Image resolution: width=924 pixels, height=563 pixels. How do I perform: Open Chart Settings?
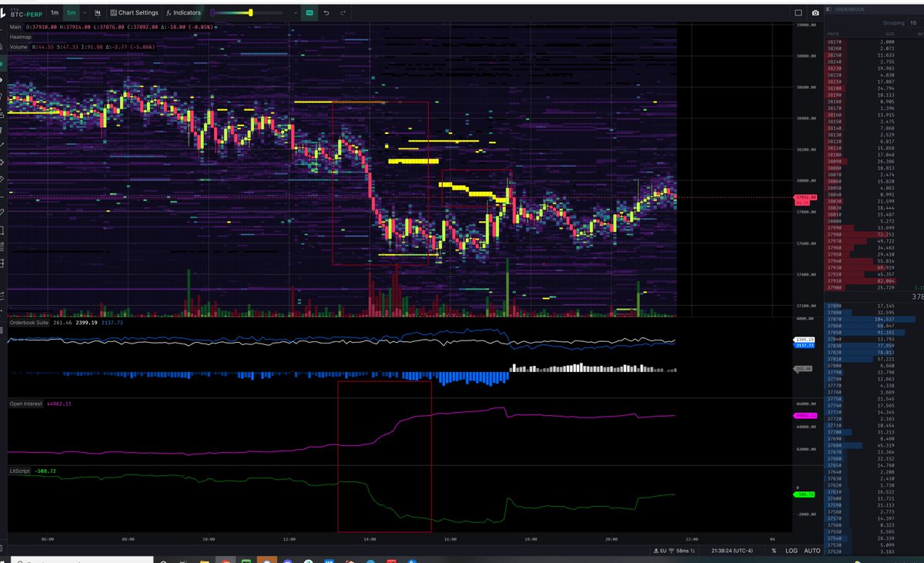[134, 13]
